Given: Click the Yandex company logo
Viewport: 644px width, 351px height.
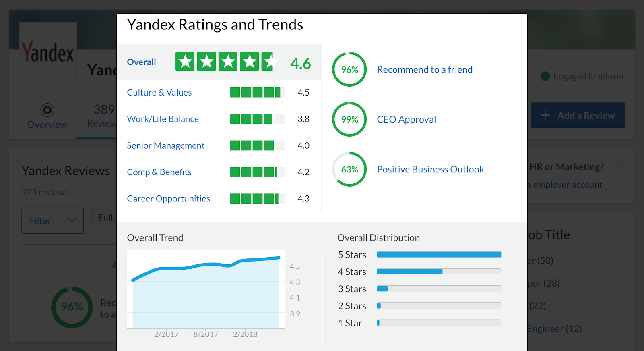Looking at the screenshot, I should [x=48, y=51].
